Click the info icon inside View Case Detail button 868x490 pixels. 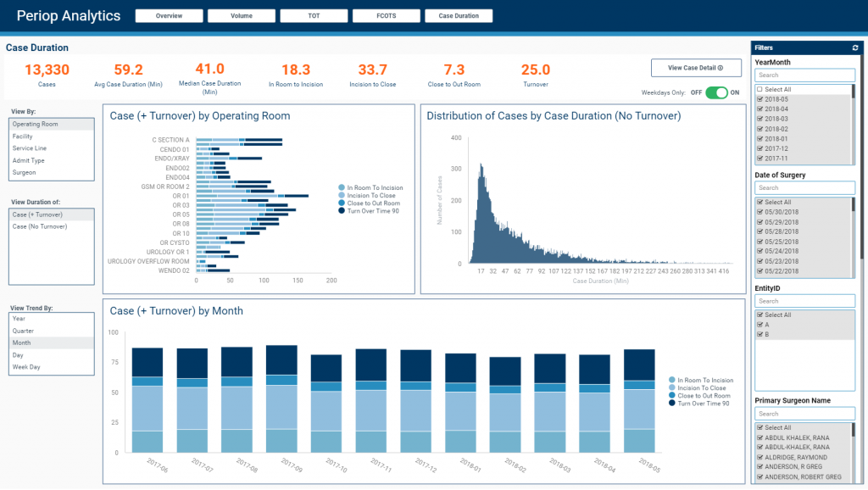point(721,68)
